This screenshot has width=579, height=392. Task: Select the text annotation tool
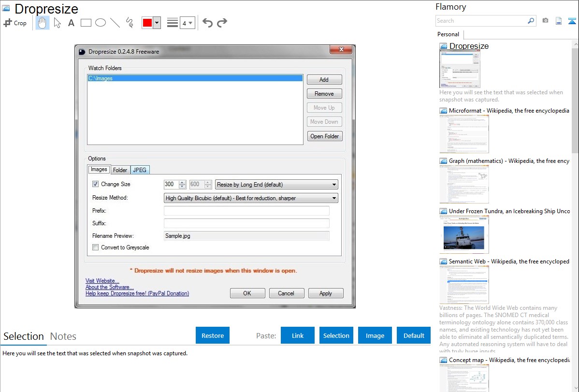(71, 23)
